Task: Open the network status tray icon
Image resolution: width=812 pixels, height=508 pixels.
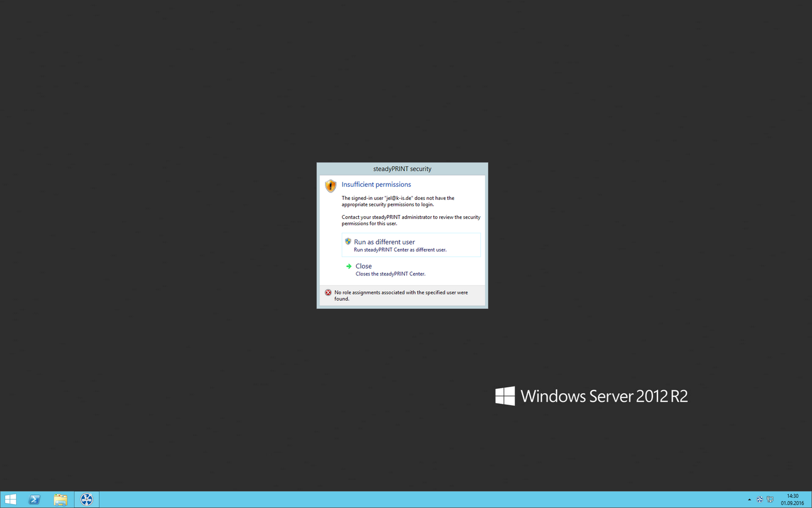Action: pyautogui.click(x=770, y=500)
